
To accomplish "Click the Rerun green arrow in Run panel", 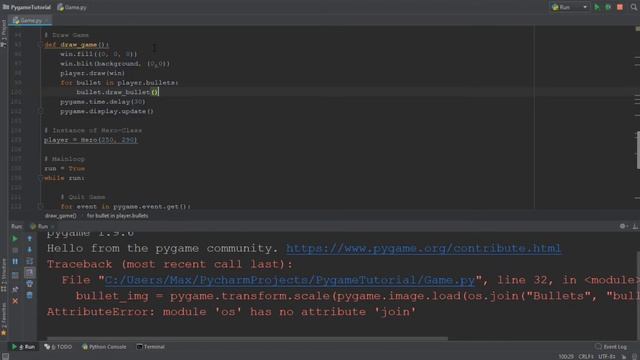I will tap(15, 238).
